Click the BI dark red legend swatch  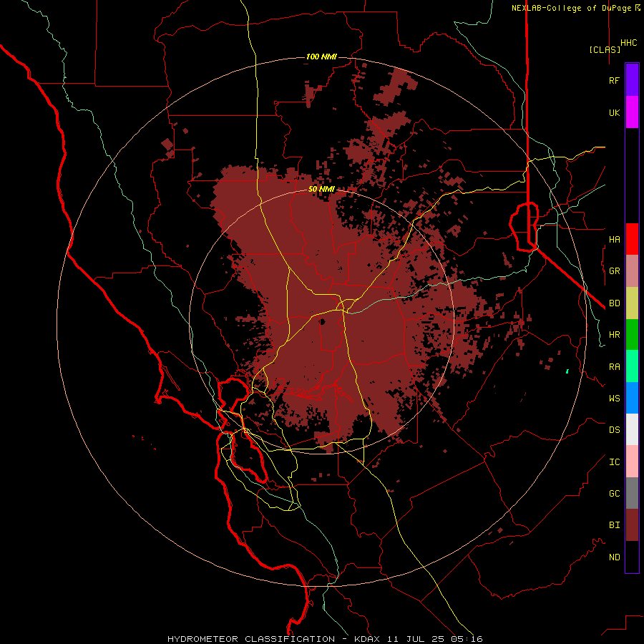coord(632,525)
